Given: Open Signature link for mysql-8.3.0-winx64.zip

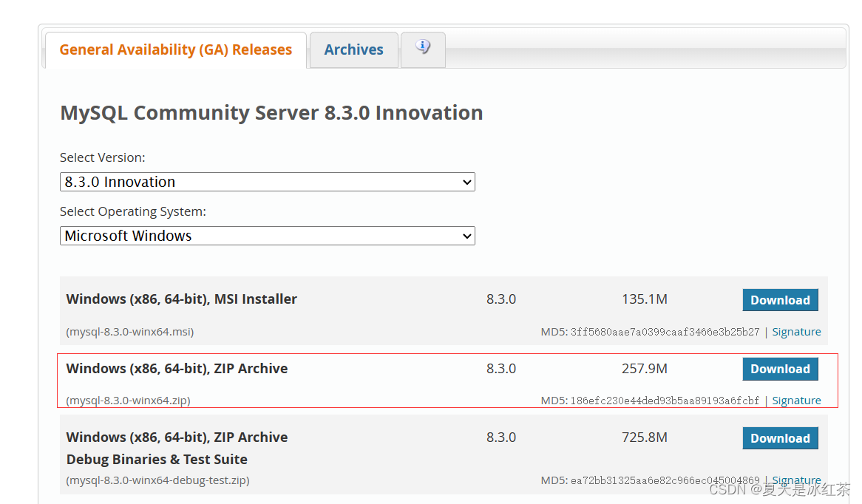Looking at the screenshot, I should click(x=796, y=401).
